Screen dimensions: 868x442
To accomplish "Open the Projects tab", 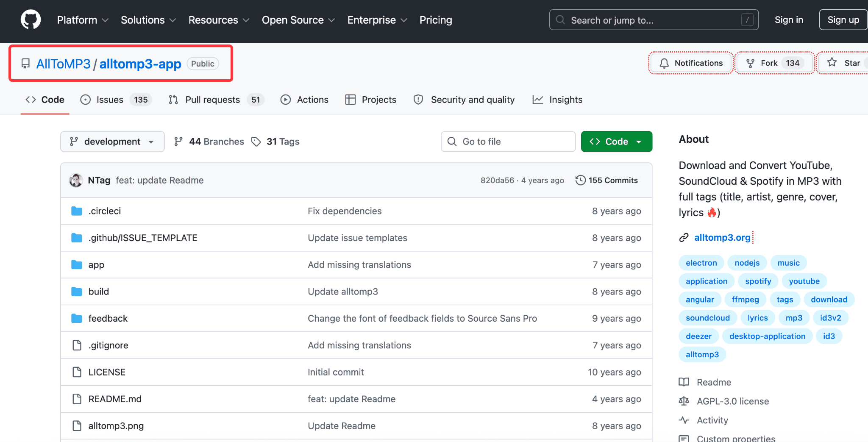I will (x=371, y=100).
